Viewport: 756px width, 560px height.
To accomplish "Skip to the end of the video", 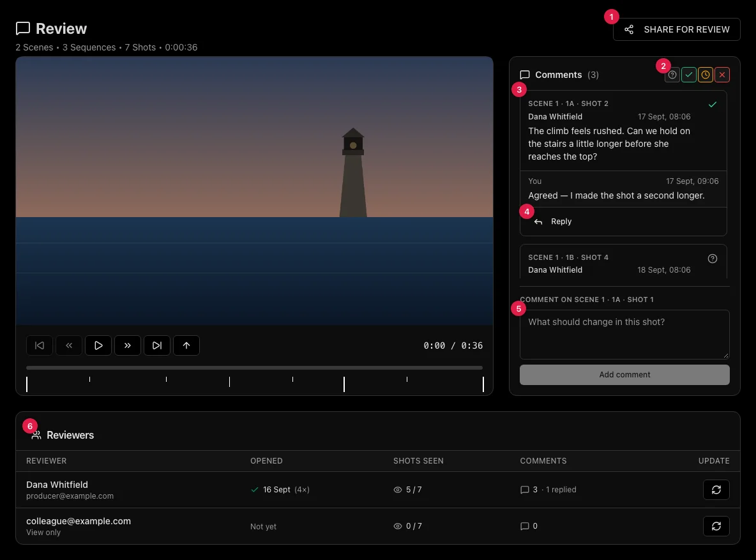I will pos(156,345).
